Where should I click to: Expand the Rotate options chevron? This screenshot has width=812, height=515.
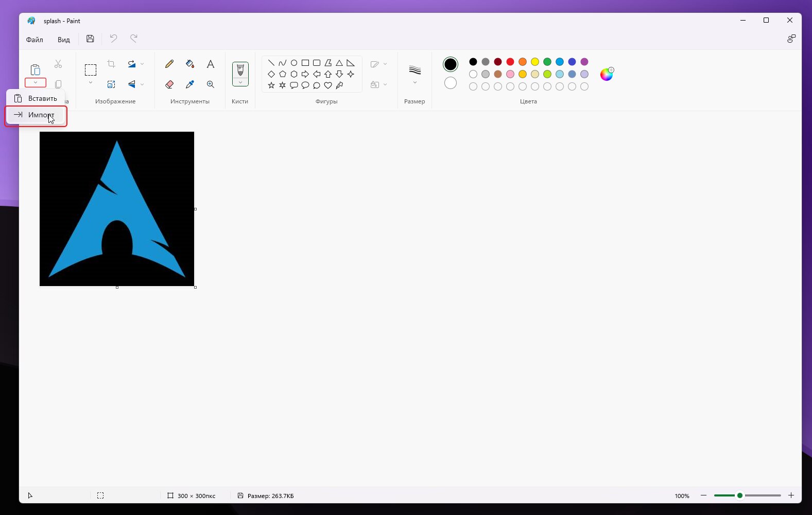pyautogui.click(x=142, y=64)
